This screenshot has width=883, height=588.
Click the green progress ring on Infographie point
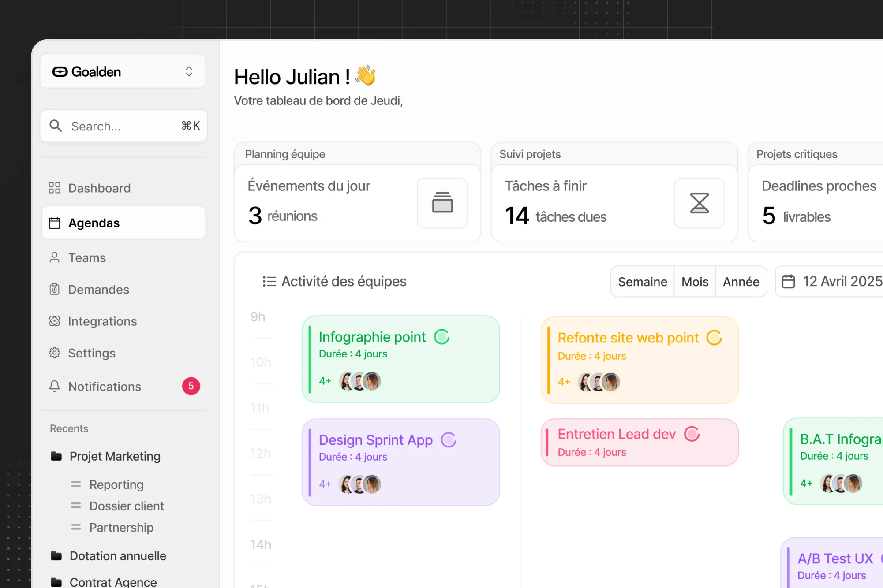(441, 337)
